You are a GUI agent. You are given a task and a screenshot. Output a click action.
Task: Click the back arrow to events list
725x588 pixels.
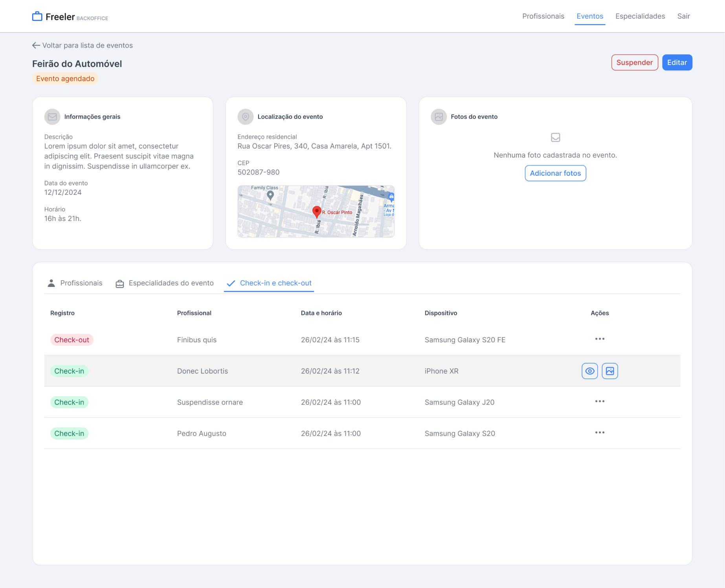tap(36, 46)
